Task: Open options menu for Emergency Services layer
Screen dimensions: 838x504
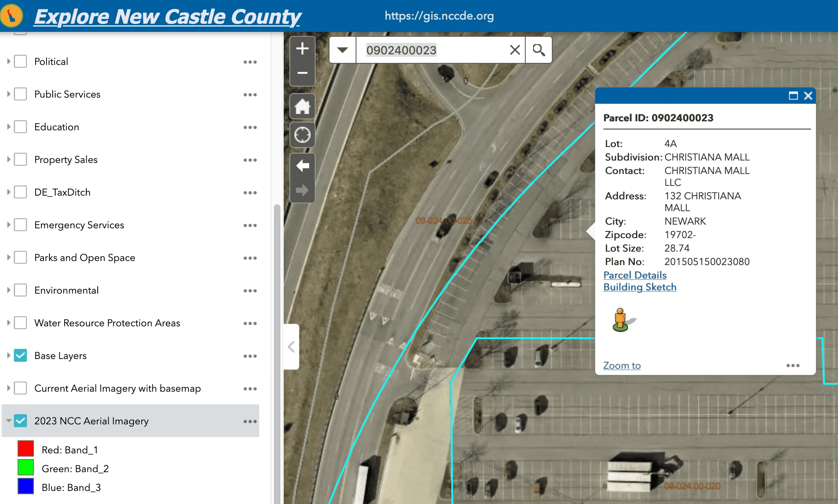Action: 250,225
